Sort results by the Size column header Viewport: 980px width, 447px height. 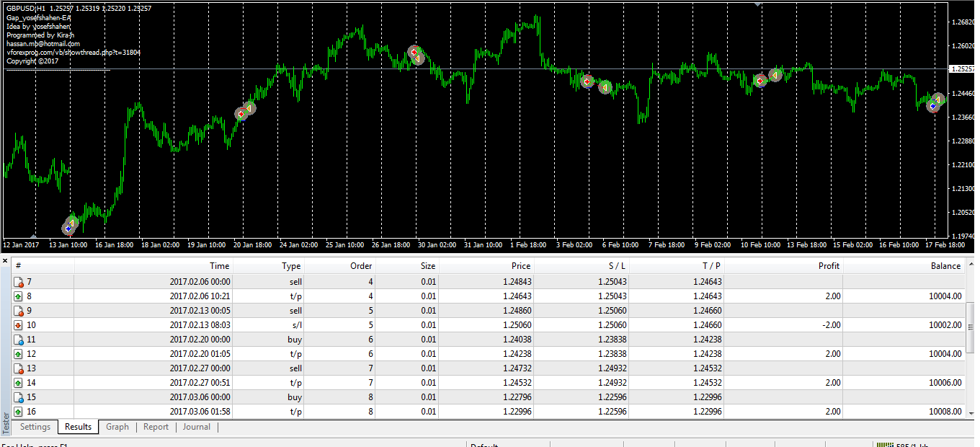click(x=406, y=266)
